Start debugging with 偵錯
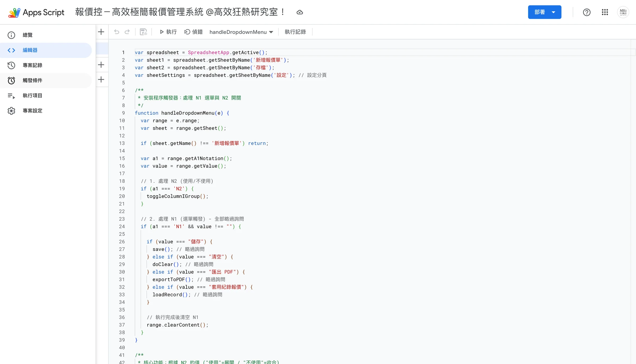 coord(193,32)
